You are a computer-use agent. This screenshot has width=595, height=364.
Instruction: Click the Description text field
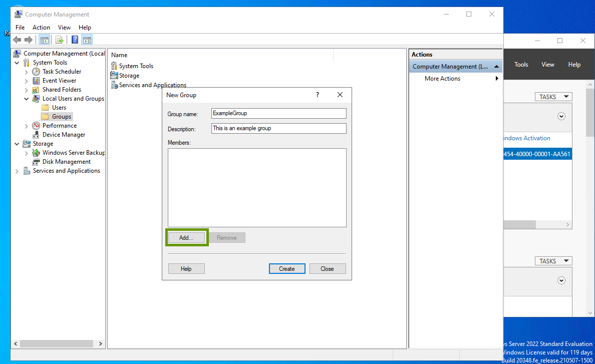coord(278,129)
